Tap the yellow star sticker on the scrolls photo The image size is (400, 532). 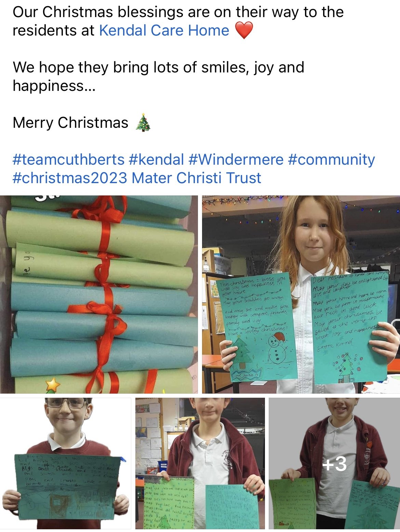[x=52, y=385]
